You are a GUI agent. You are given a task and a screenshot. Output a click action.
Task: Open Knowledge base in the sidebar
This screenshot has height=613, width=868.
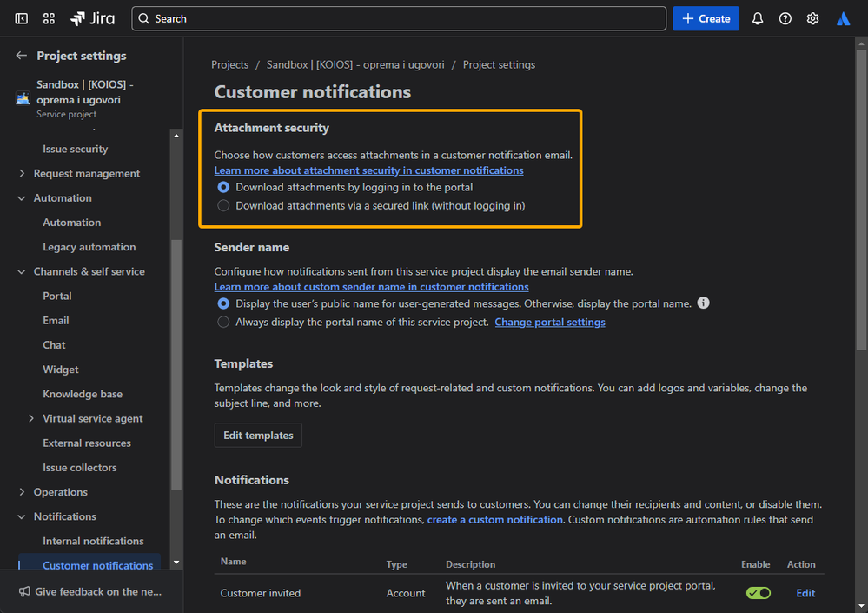(83, 395)
